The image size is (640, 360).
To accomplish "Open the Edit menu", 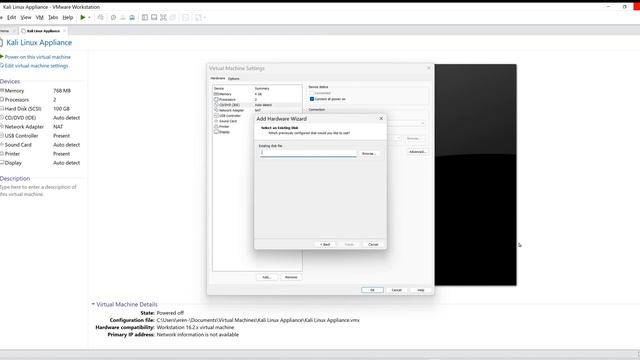I will 11,18.
